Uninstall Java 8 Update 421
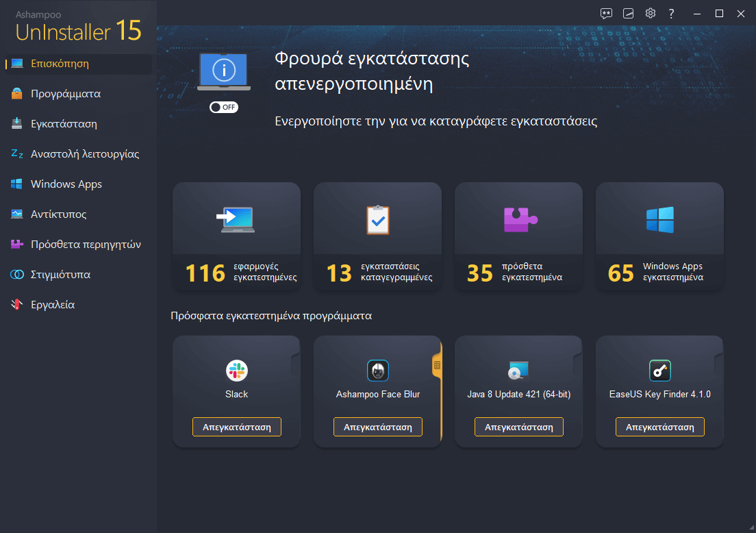 (519, 427)
